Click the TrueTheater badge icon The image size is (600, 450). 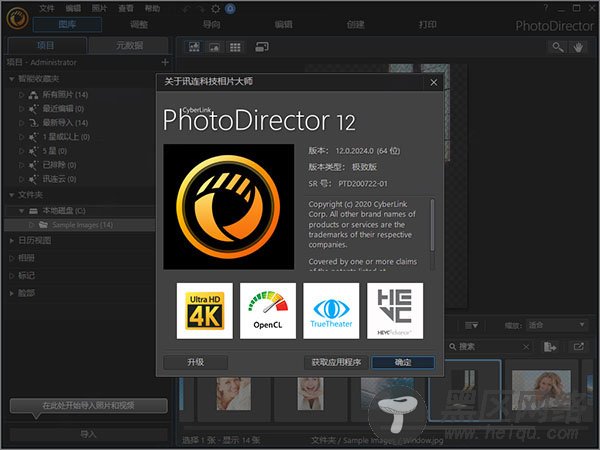point(331,311)
